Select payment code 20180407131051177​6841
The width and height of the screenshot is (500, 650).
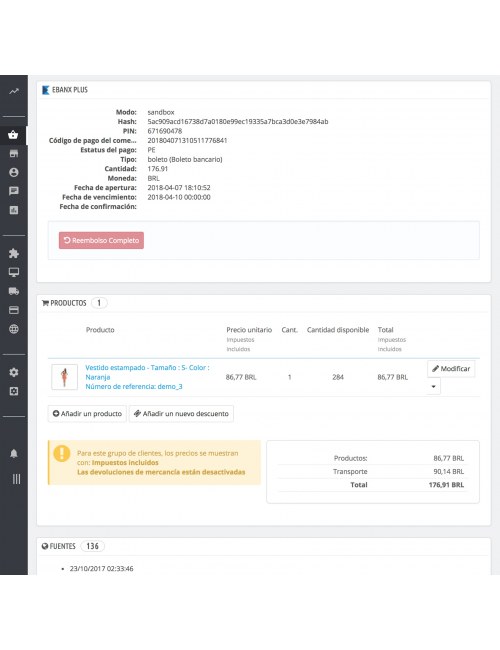187,141
